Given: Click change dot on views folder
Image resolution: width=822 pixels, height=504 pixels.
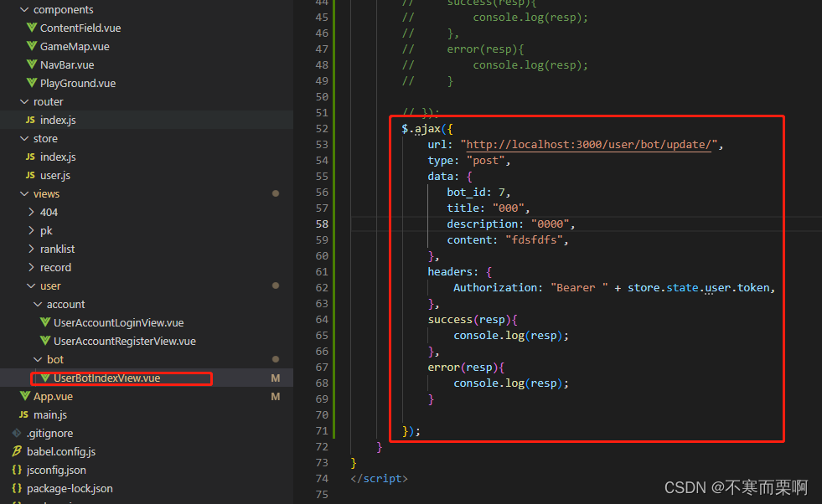Looking at the screenshot, I should click(x=275, y=193).
